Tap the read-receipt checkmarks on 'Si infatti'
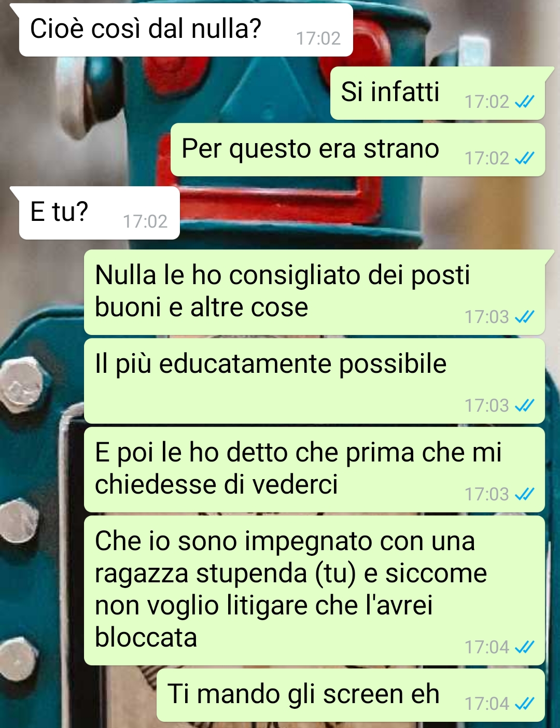 point(524,102)
